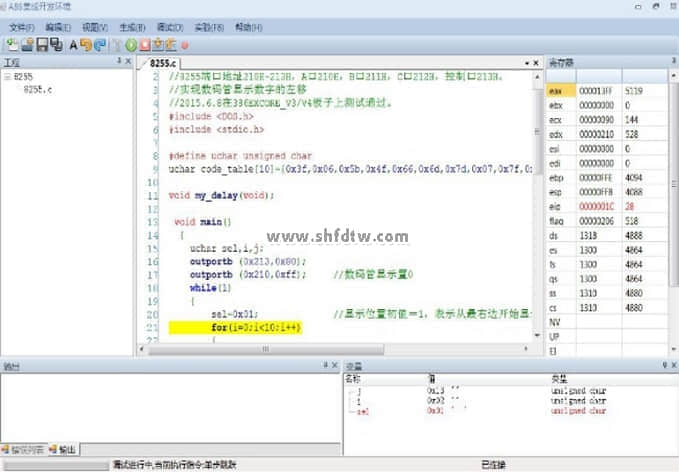The height and width of the screenshot is (472, 679).
Task: Click the undo arrow icon
Action: pos(86,45)
